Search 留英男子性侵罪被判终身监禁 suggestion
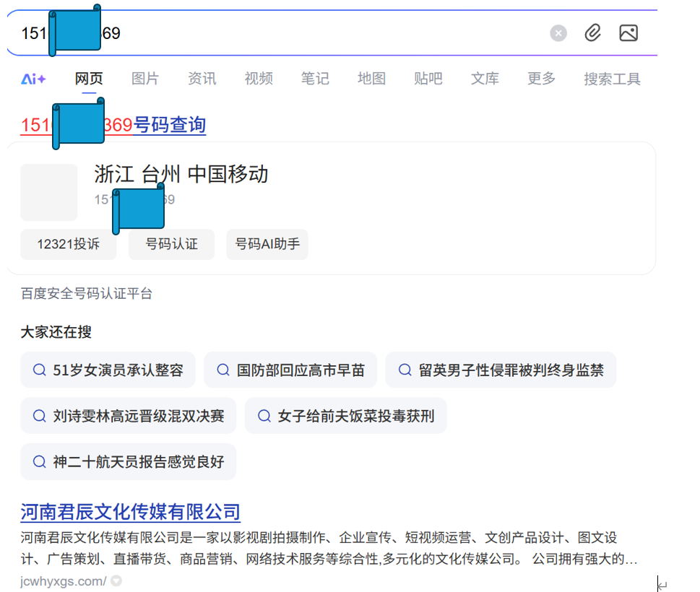The height and width of the screenshot is (592, 700). pos(501,370)
